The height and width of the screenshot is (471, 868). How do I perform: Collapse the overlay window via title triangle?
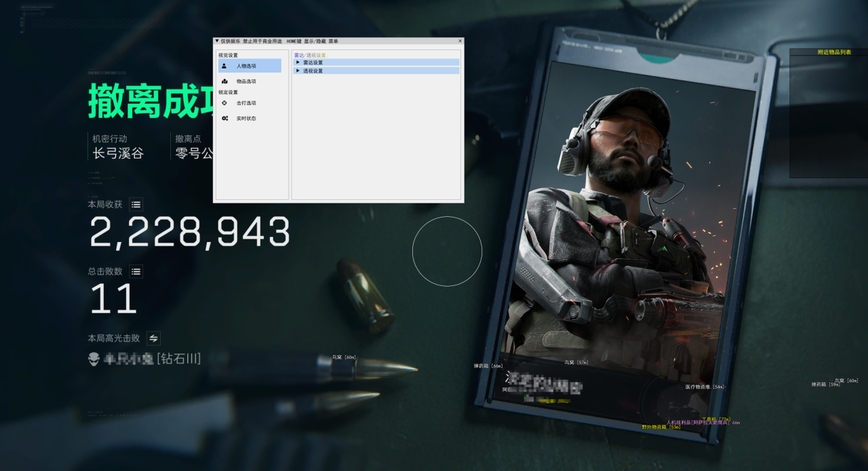pyautogui.click(x=216, y=41)
